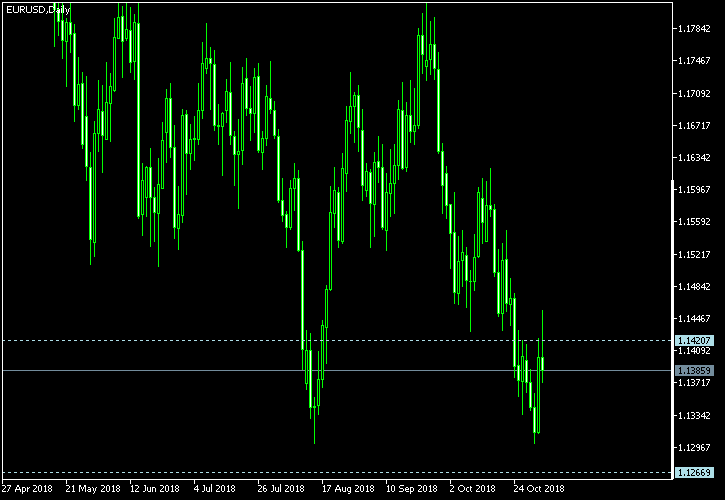Click the 2 Oct 2018 date label
This screenshot has width=725, height=500.
point(472,488)
